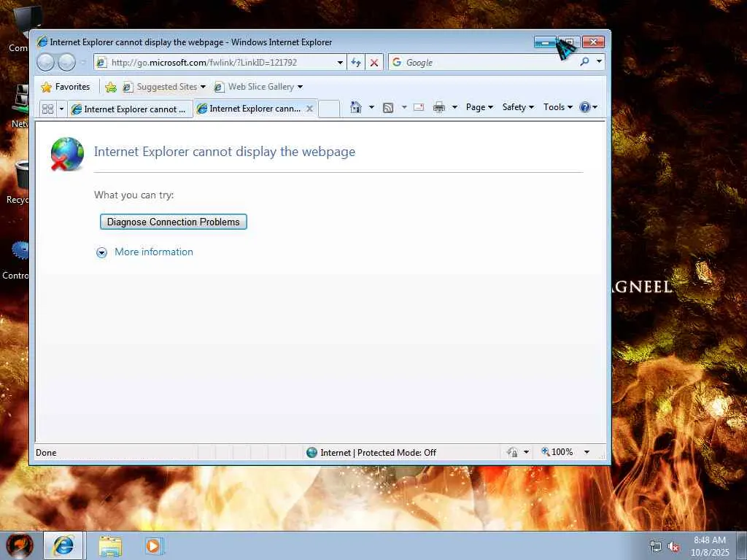Go forward with the Forward arrow button
The width and height of the screenshot is (747, 560).
tap(66, 63)
